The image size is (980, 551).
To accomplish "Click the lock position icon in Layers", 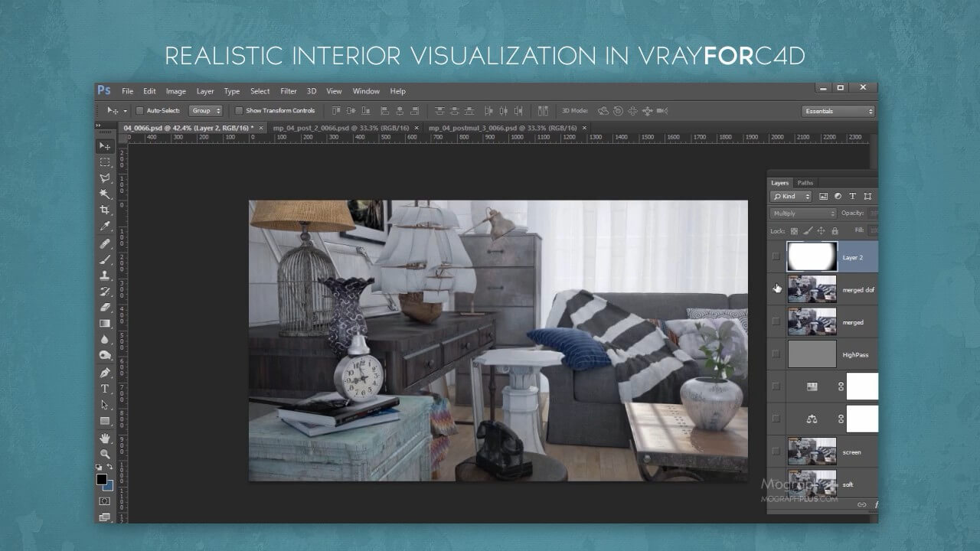I will 821,230.
